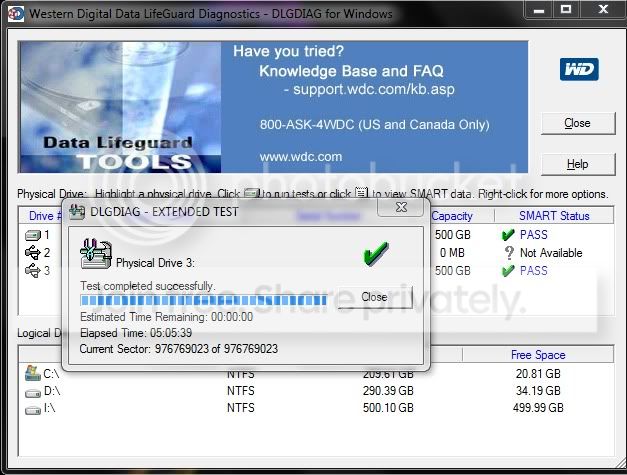Dismiss dialog with title bar X

pyautogui.click(x=401, y=207)
